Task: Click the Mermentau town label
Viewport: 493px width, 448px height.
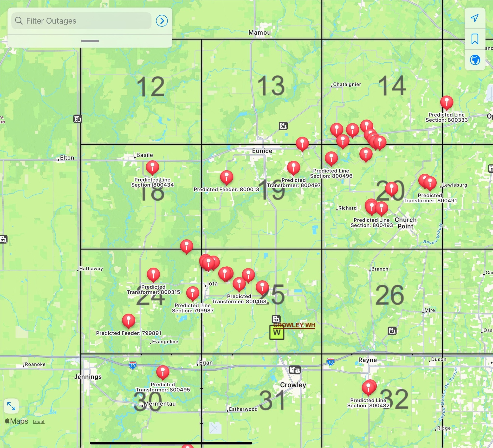Action: tap(159, 404)
